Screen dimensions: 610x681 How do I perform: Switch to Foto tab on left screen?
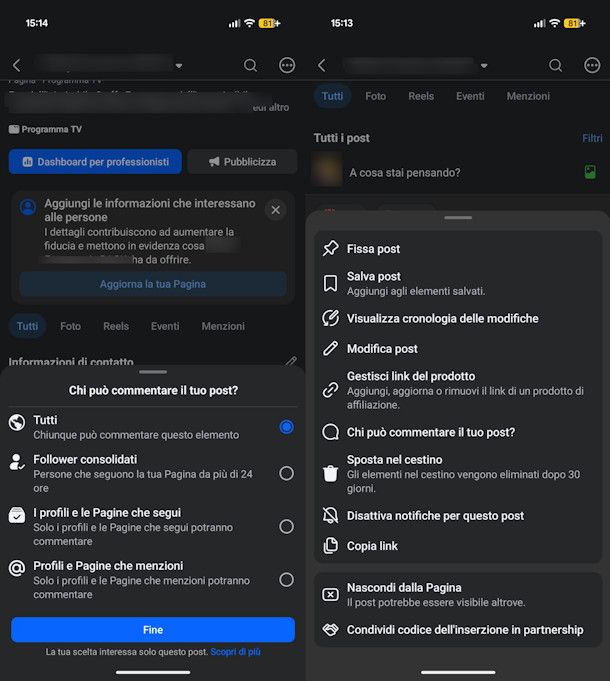[70, 326]
